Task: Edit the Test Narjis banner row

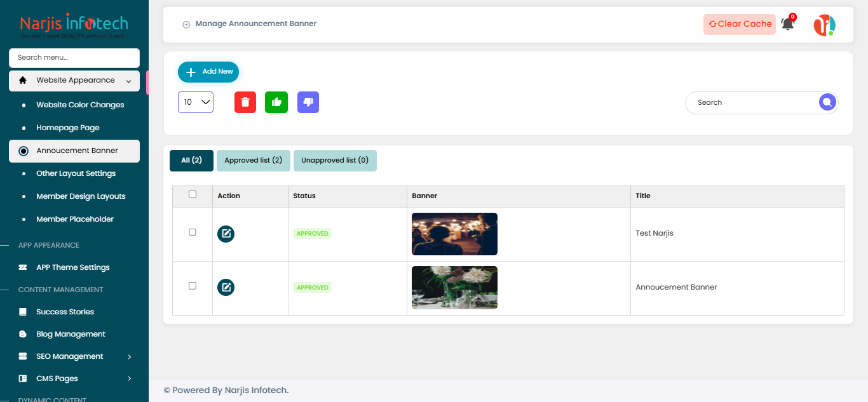Action: tap(226, 234)
